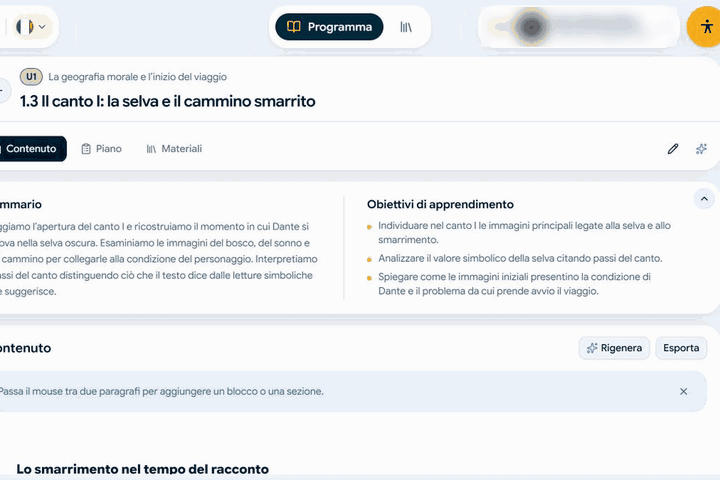
Task: Click objective starting 'Individuare nel canto I'
Action: coord(524,232)
